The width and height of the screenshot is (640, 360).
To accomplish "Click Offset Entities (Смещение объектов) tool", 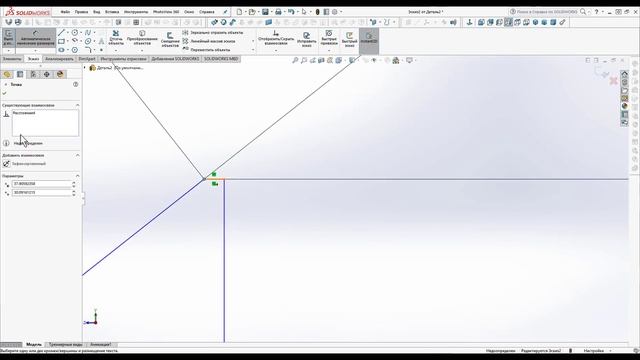I will click(170, 40).
